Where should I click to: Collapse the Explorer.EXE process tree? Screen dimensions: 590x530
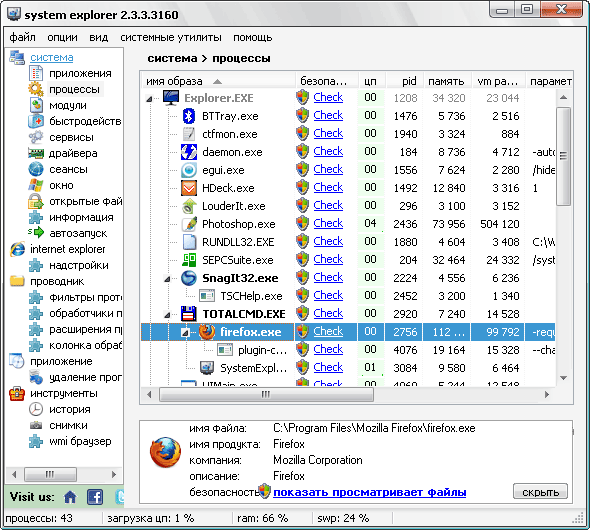pyautogui.click(x=149, y=99)
